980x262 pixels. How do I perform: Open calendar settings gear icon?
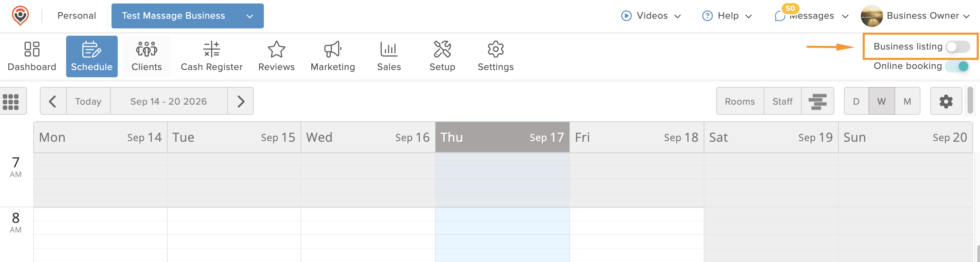click(x=946, y=101)
